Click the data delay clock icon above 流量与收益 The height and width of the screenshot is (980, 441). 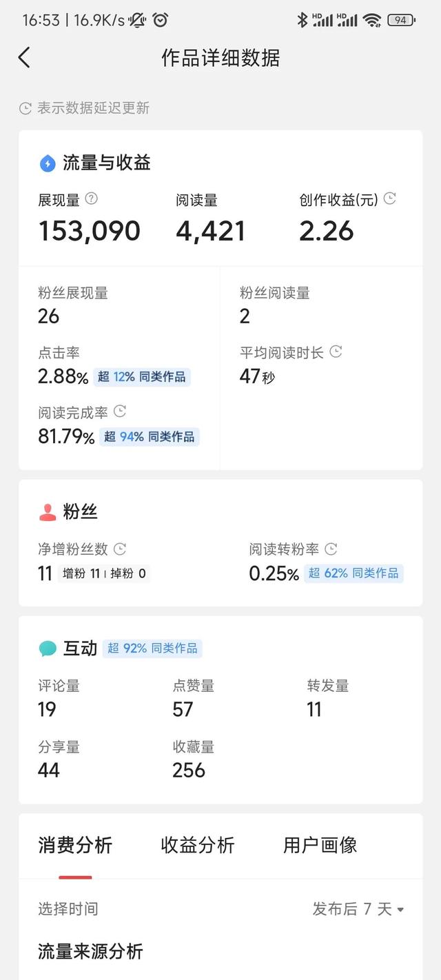pos(25,108)
